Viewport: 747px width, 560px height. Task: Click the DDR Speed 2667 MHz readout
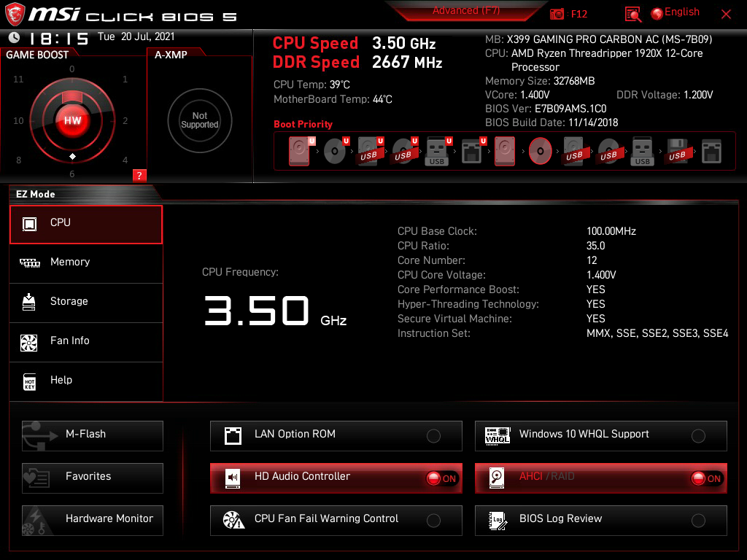pyautogui.click(x=357, y=62)
